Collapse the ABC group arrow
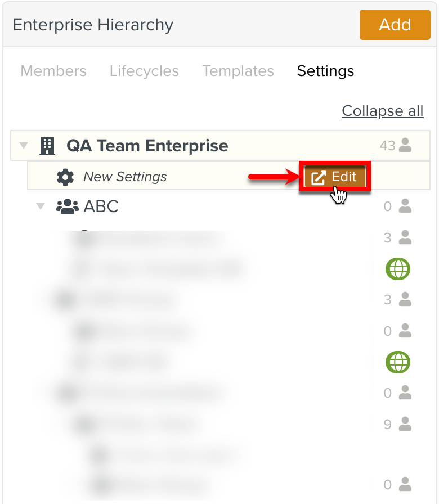 click(x=41, y=206)
